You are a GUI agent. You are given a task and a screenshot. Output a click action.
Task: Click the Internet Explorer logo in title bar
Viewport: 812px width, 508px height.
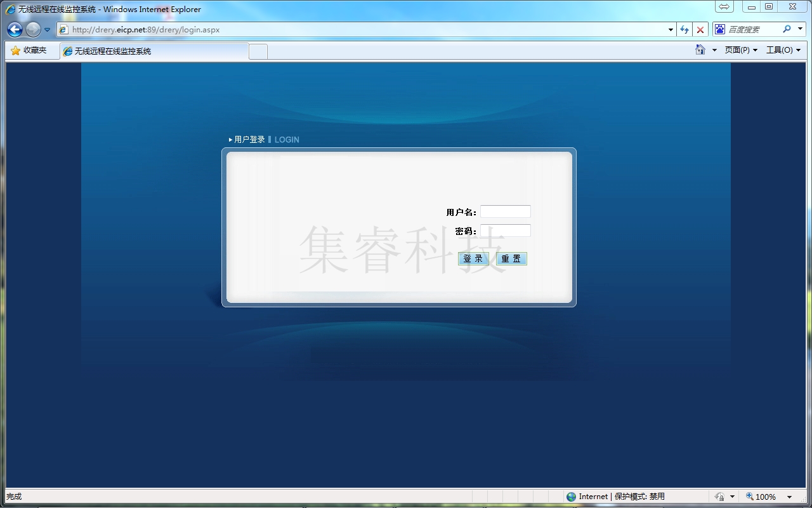pyautogui.click(x=11, y=10)
